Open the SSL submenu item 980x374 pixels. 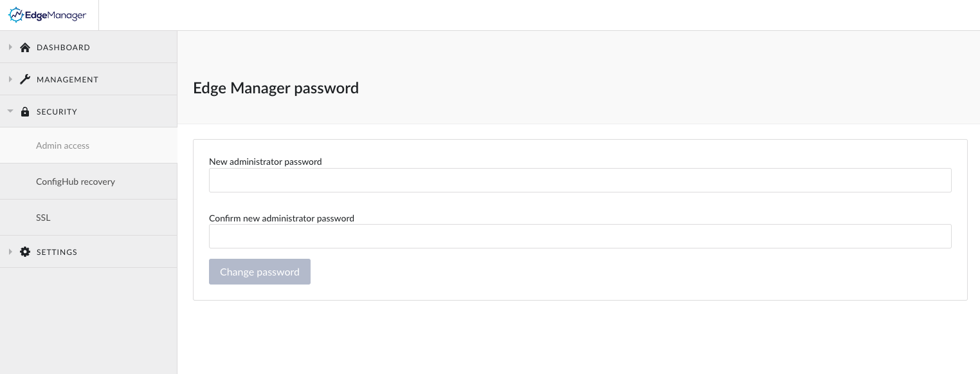(43, 218)
